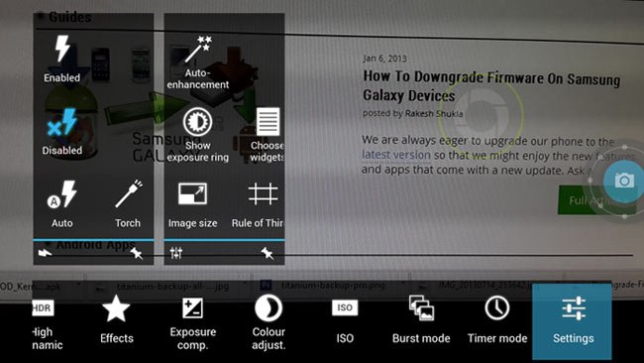Collapse flash panel via lightning icon
The image size is (644, 363).
pyautogui.click(x=45, y=253)
